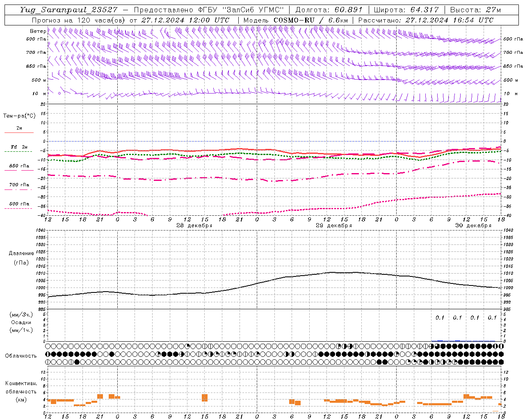This screenshot has width=525, height=420.
Task: Click the left '10 м' wind level label
Action: [x=39, y=94]
